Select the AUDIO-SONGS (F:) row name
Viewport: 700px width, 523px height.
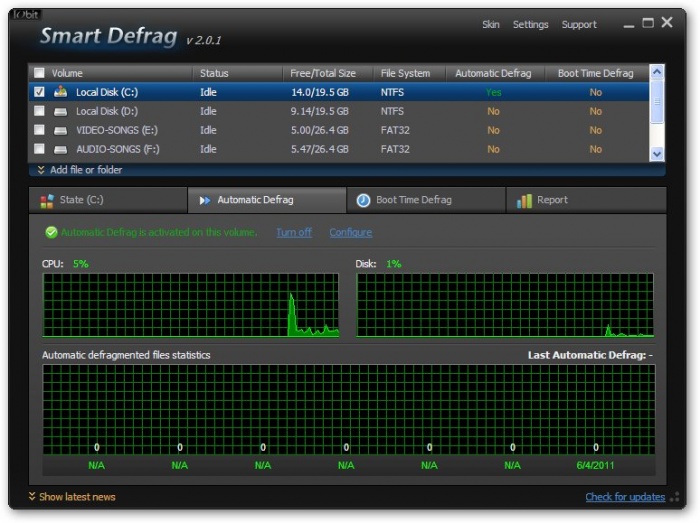(x=117, y=149)
